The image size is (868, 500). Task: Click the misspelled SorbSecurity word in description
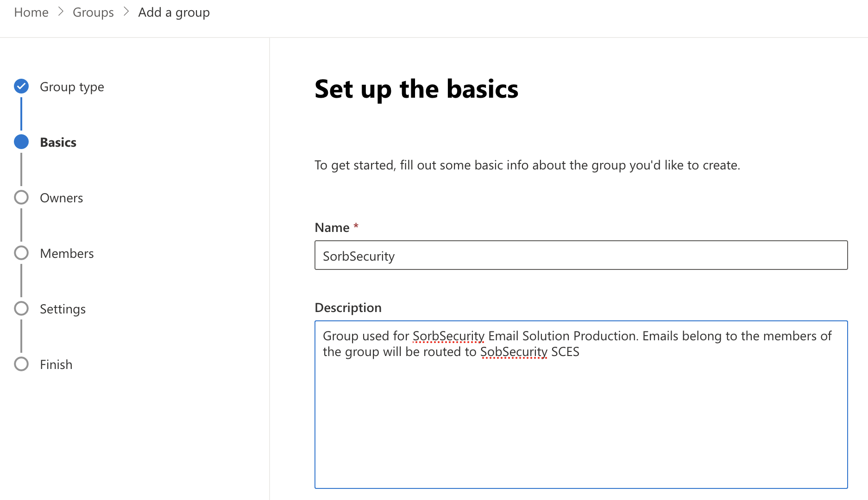click(x=447, y=336)
